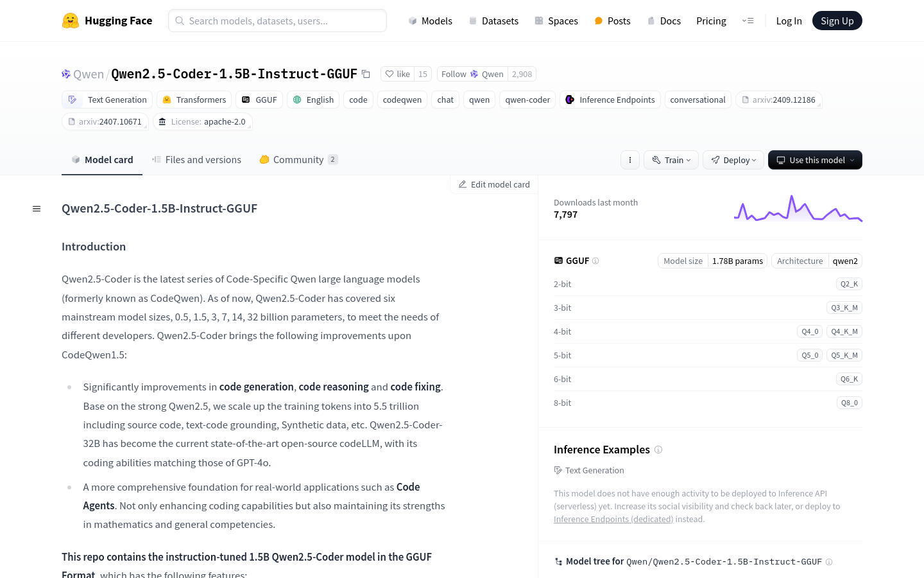This screenshot has height=578, width=924.
Task: Go to Datasets in the navbar
Action: tap(493, 21)
